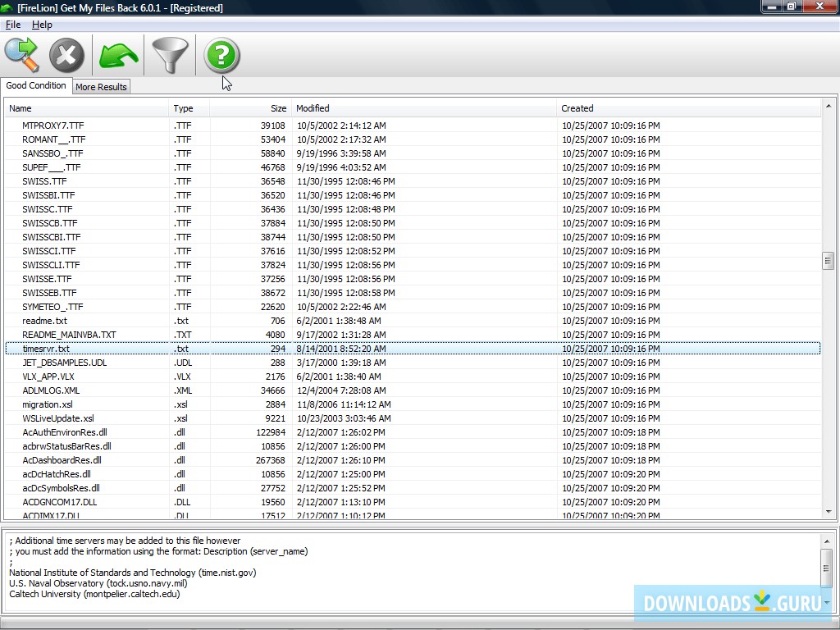The height and width of the screenshot is (630, 840).
Task: Sort files by the Created column
Action: pyautogui.click(x=577, y=107)
